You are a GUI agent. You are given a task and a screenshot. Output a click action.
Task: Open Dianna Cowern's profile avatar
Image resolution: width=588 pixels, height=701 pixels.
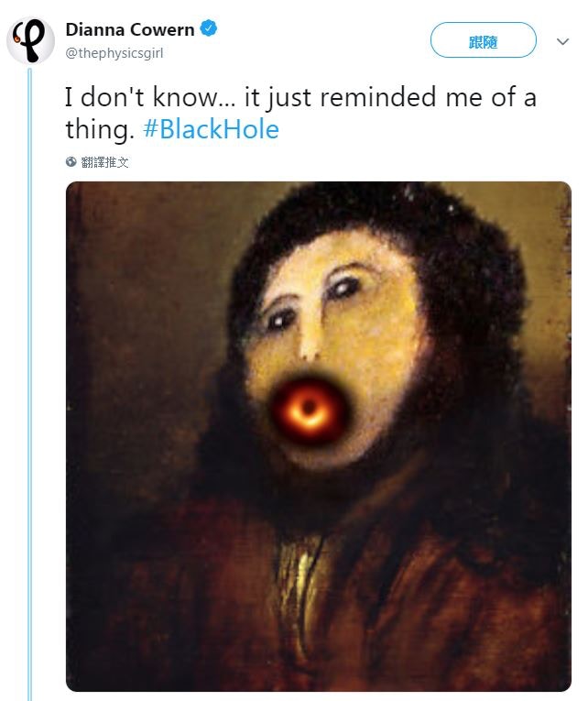pos(30,40)
